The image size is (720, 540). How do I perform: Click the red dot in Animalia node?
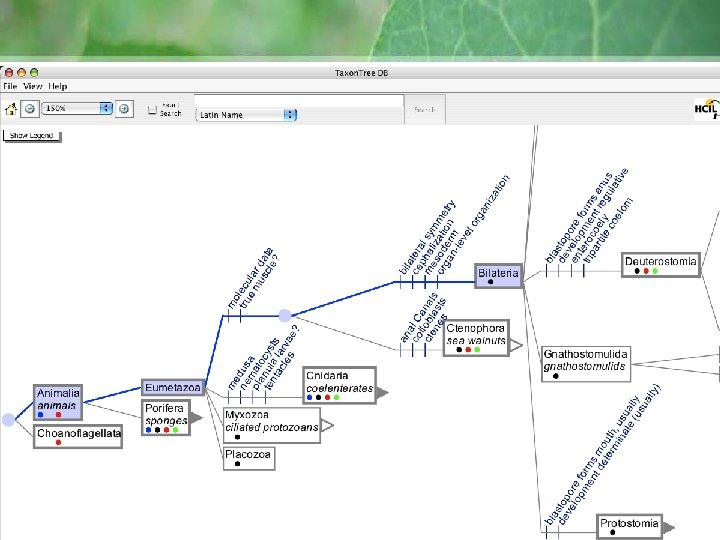(58, 415)
